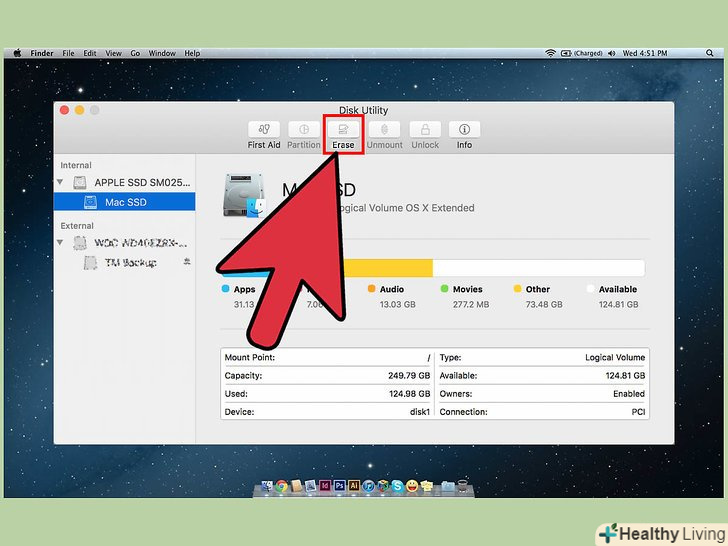
Task: Click the Unmount toolbar icon
Action: pos(384,129)
